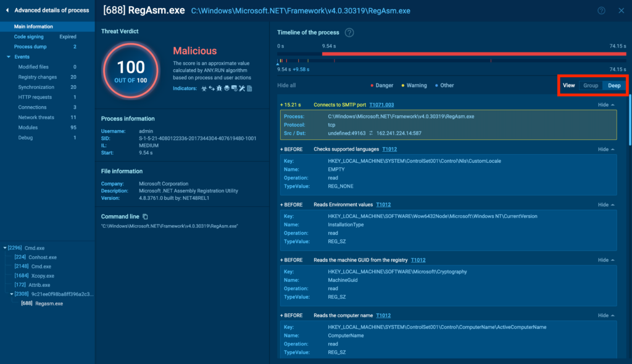632x364 pixels.
Task: Open help icon next to Timeline title
Action: point(349,32)
